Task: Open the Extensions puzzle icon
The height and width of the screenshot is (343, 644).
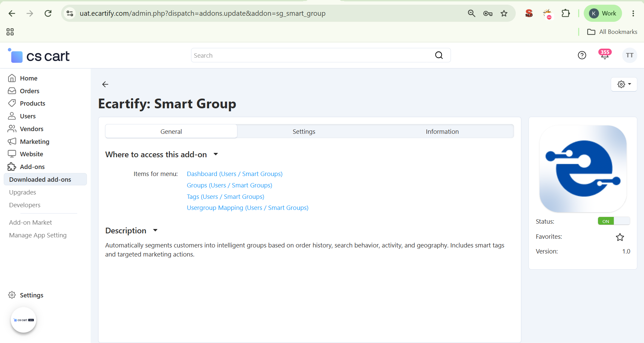Action: (x=566, y=13)
